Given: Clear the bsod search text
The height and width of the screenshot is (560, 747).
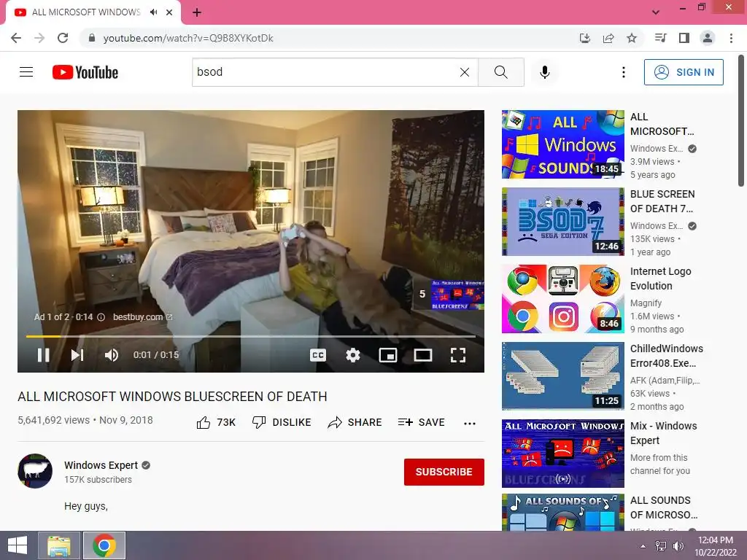Looking at the screenshot, I should point(465,72).
